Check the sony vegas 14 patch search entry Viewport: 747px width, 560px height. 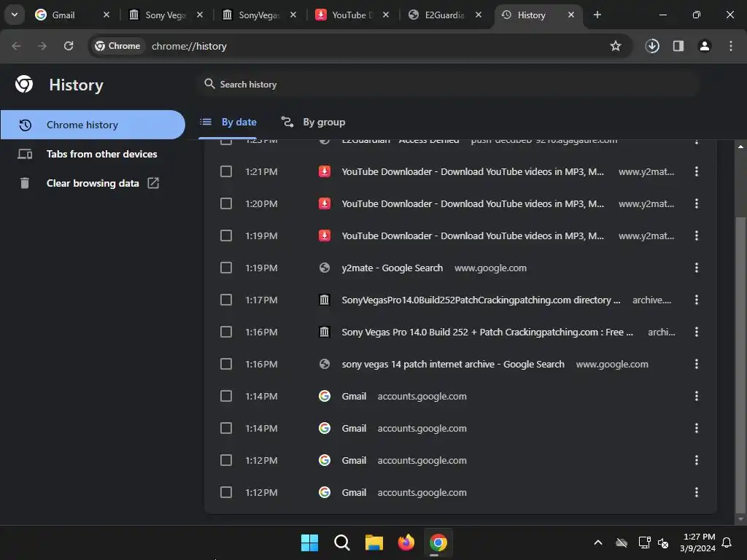tap(226, 364)
